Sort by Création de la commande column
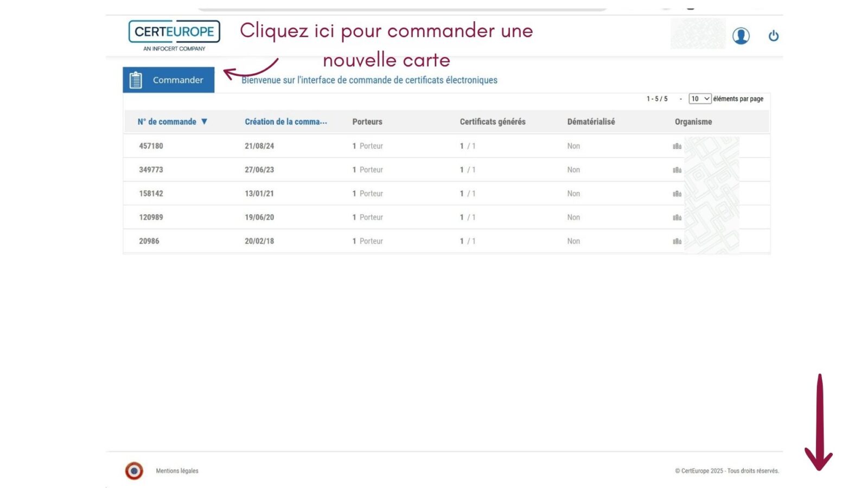The width and height of the screenshot is (868, 488). 285,121
